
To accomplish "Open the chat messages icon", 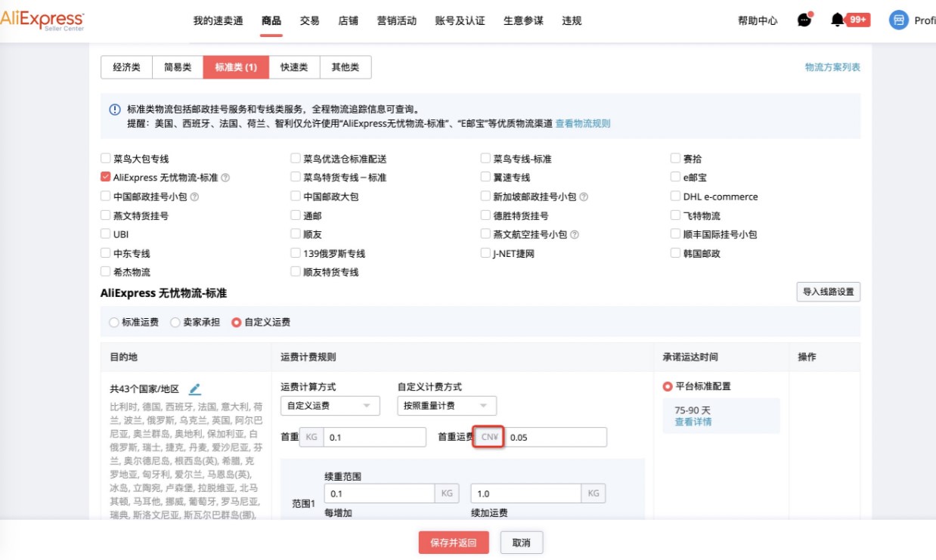I will click(x=804, y=20).
